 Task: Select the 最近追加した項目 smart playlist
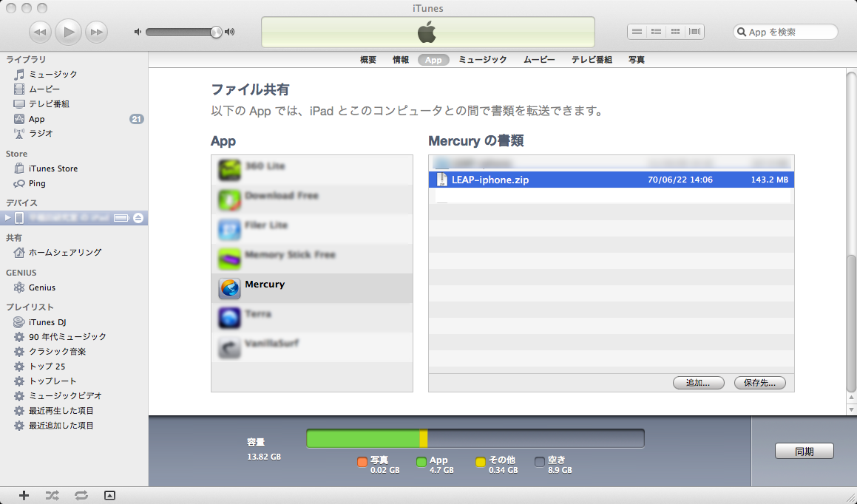pyautogui.click(x=53, y=426)
